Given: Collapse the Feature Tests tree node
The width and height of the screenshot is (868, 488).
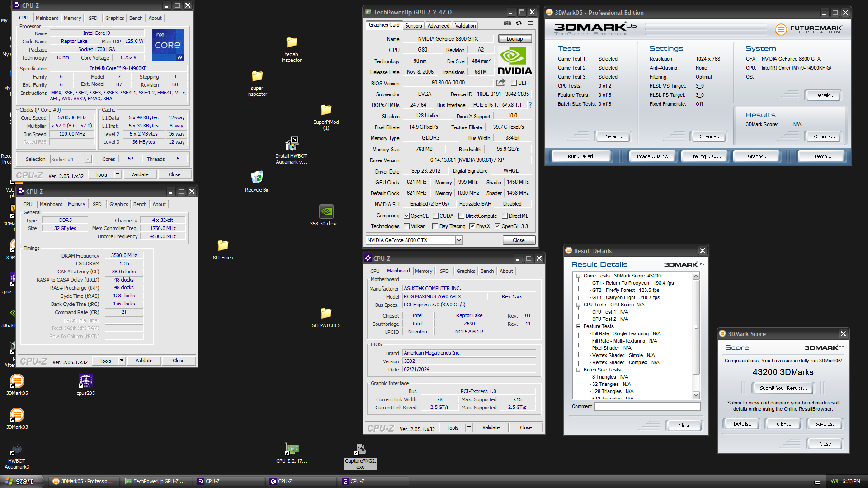Looking at the screenshot, I should (578, 326).
